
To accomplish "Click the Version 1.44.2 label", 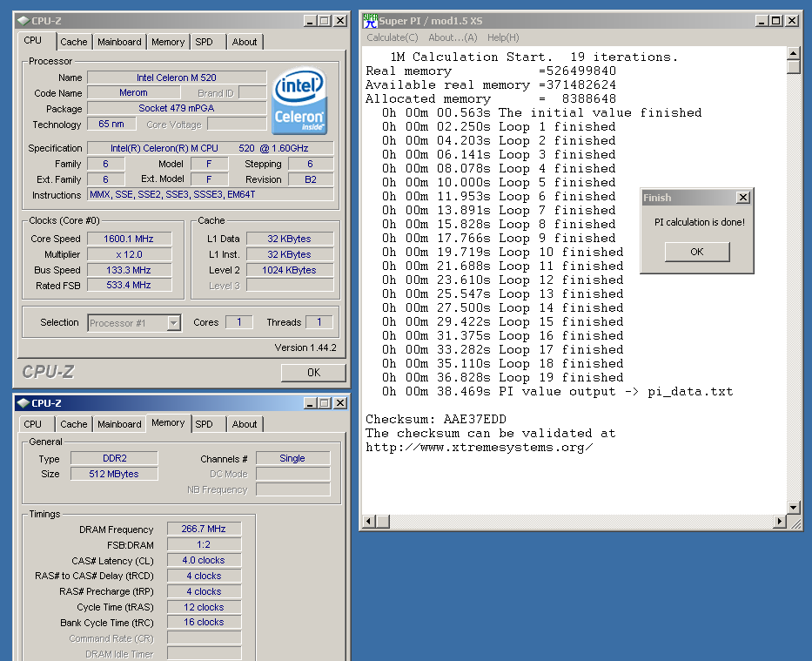I will [305, 347].
